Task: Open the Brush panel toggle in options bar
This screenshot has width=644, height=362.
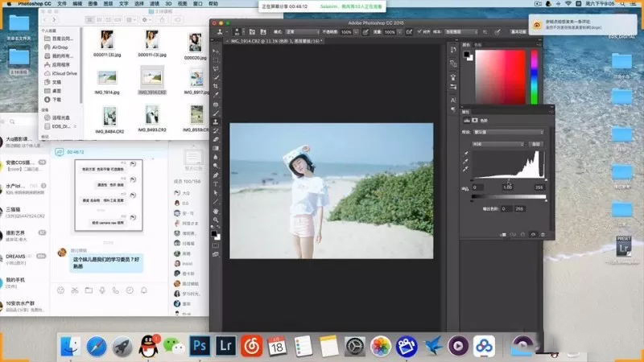Action: (x=252, y=32)
